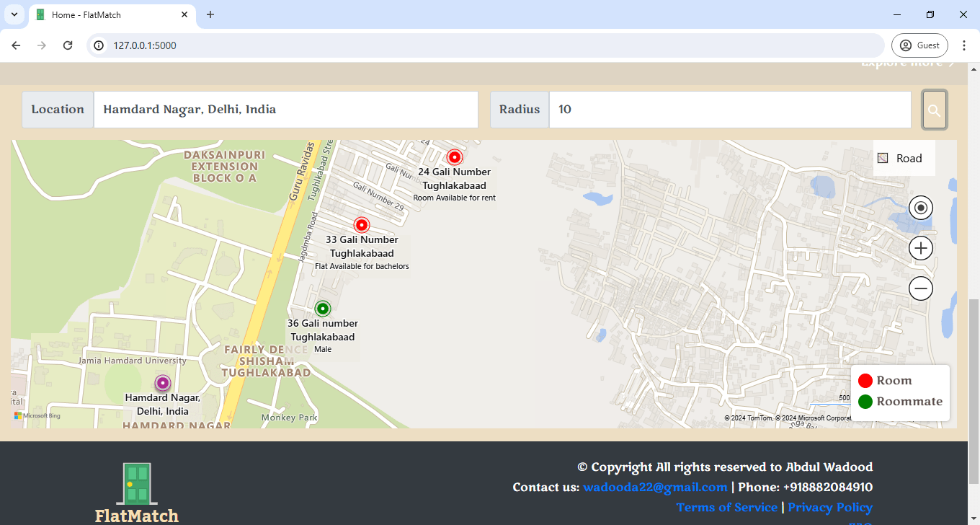980x525 pixels.
Task: Click the 'Phone: +918882084910' text
Action: [x=805, y=487]
